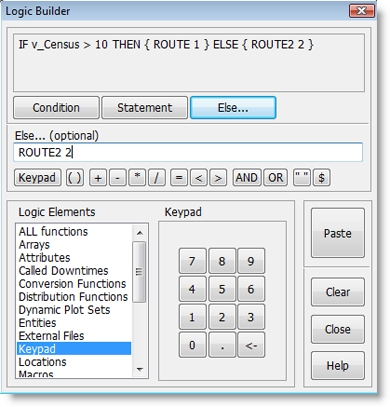Close the Logic Builder window
Screen dimensions: 390x407
pos(362,11)
